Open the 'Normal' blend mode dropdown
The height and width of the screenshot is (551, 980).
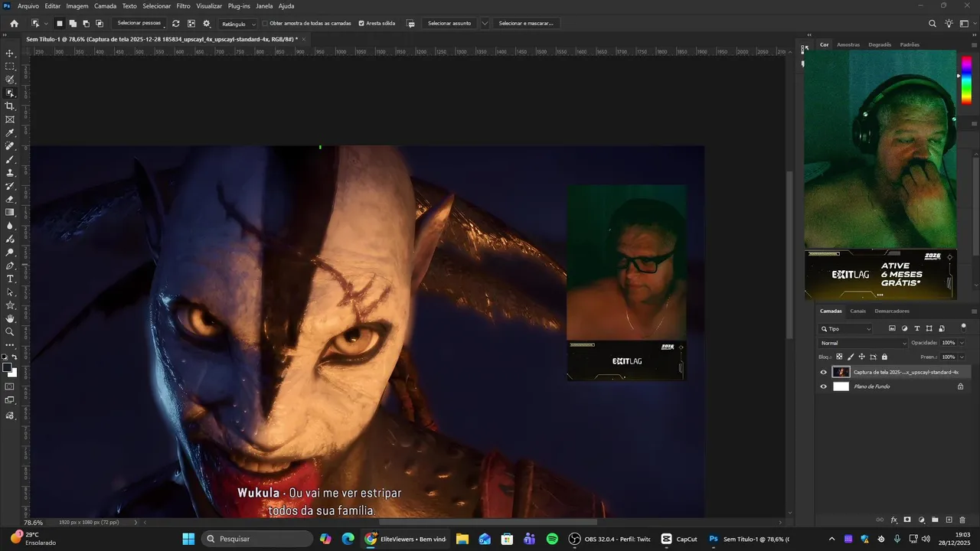[863, 343]
